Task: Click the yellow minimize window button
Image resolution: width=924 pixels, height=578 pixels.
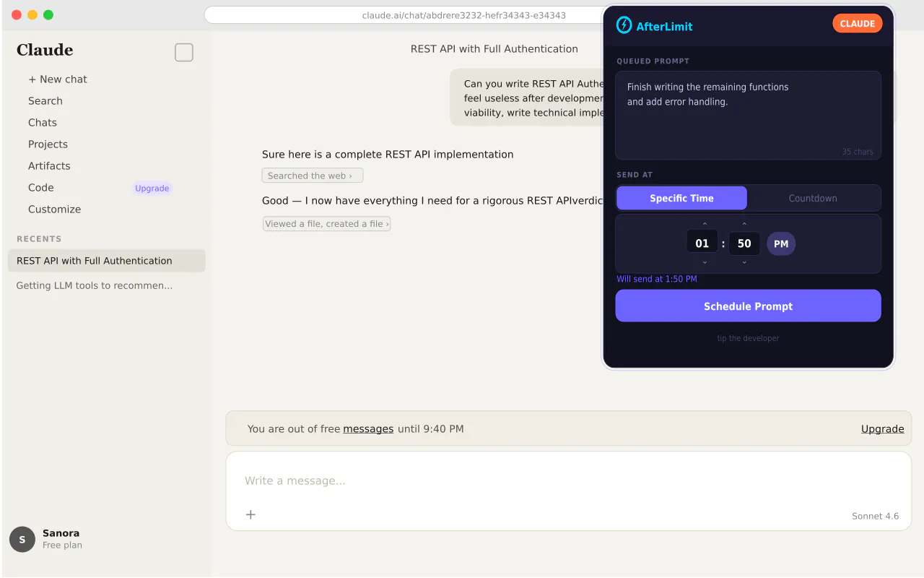Action: click(32, 14)
